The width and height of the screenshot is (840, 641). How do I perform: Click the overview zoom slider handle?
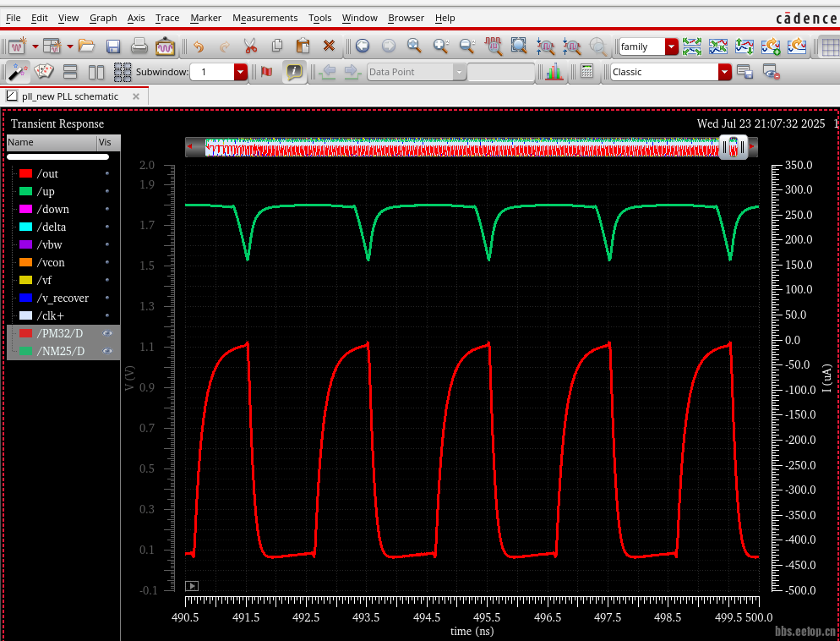[734, 147]
